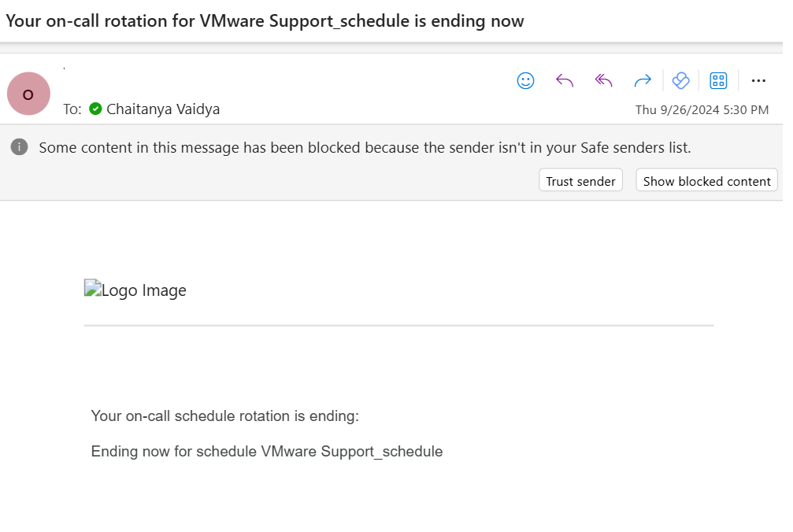This screenshot has height=532, width=793.
Task: Click the 'Your on-call schedule rotation is ending' line
Action: point(224,416)
